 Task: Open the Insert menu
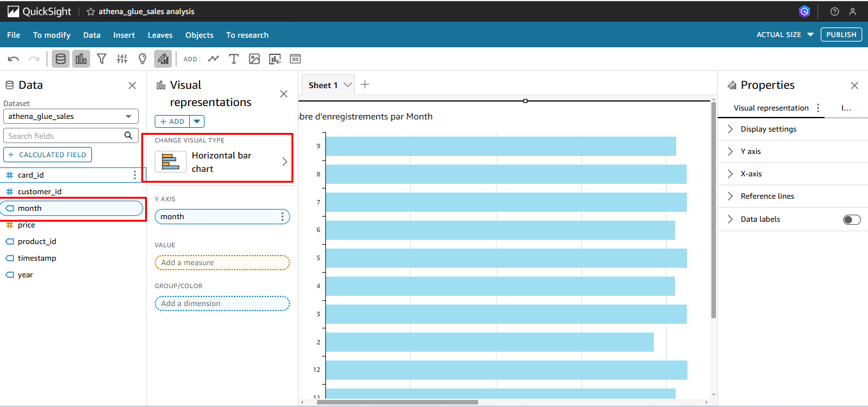[x=124, y=35]
